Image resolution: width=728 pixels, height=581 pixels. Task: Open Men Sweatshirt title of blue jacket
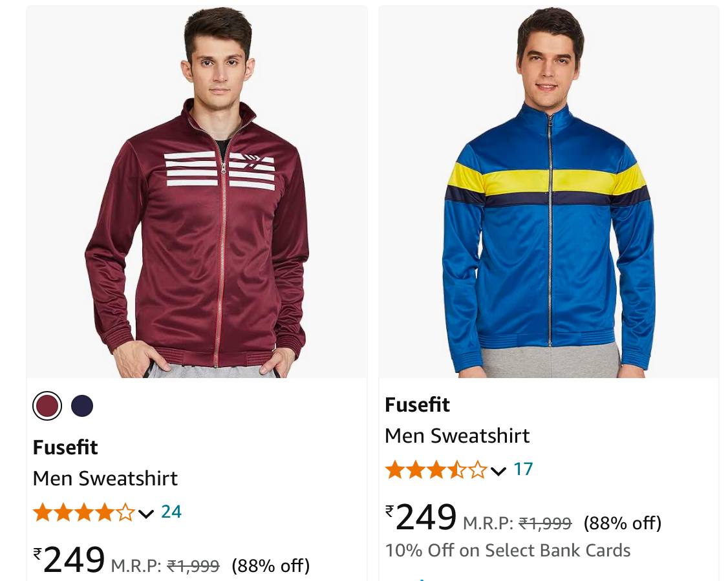click(x=457, y=436)
